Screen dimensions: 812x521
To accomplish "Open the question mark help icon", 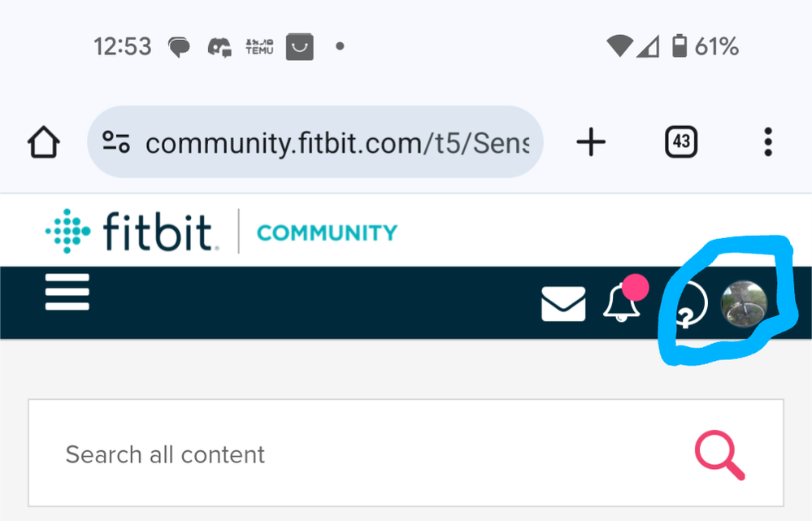I will (688, 306).
